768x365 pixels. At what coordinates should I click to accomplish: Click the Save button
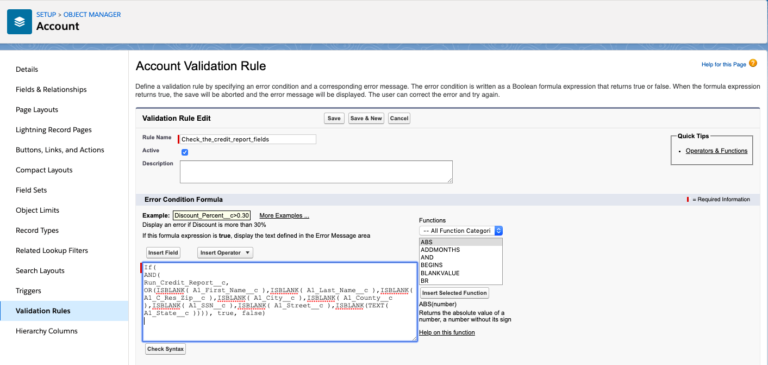(x=334, y=119)
